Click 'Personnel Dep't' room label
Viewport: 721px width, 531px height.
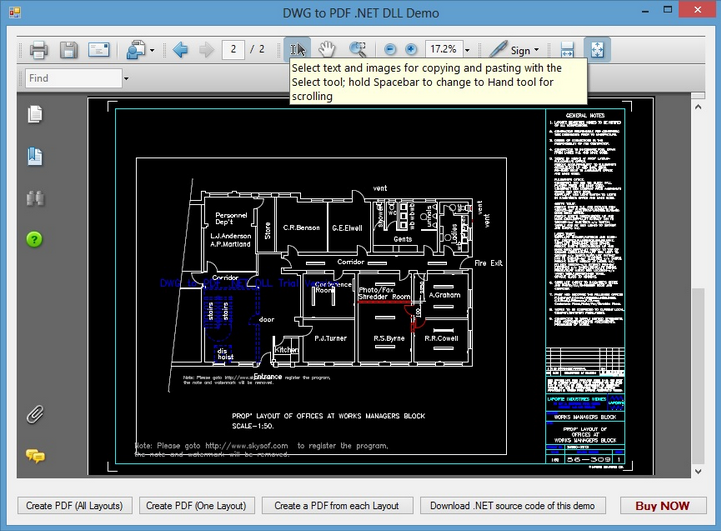click(231, 218)
